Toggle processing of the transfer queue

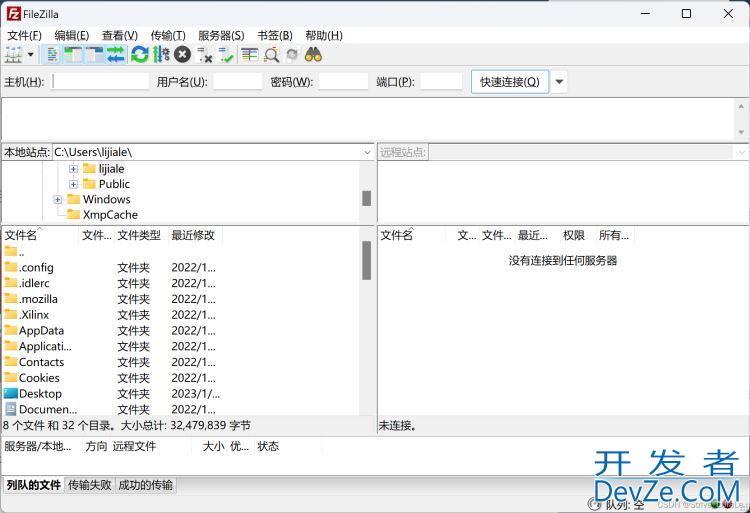pyautogui.click(x=161, y=55)
